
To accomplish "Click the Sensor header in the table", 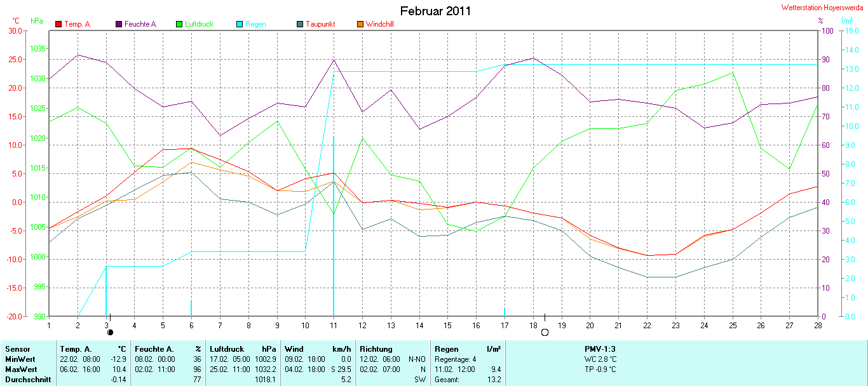I will point(17,349).
